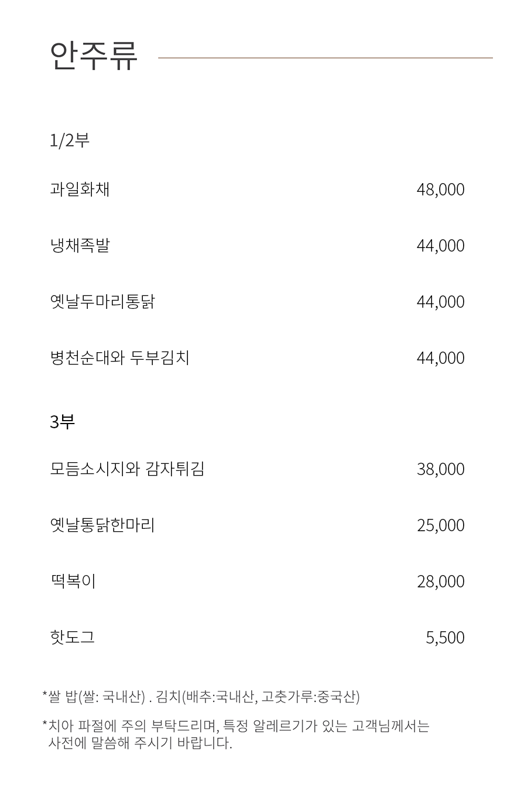Click the 3부 section label
Image resolution: width=531 pixels, height=812 pixels.
(x=63, y=421)
